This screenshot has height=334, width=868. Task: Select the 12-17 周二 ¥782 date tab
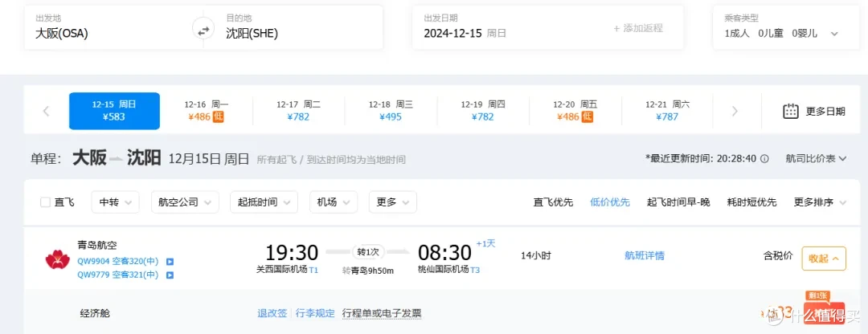coord(298,111)
